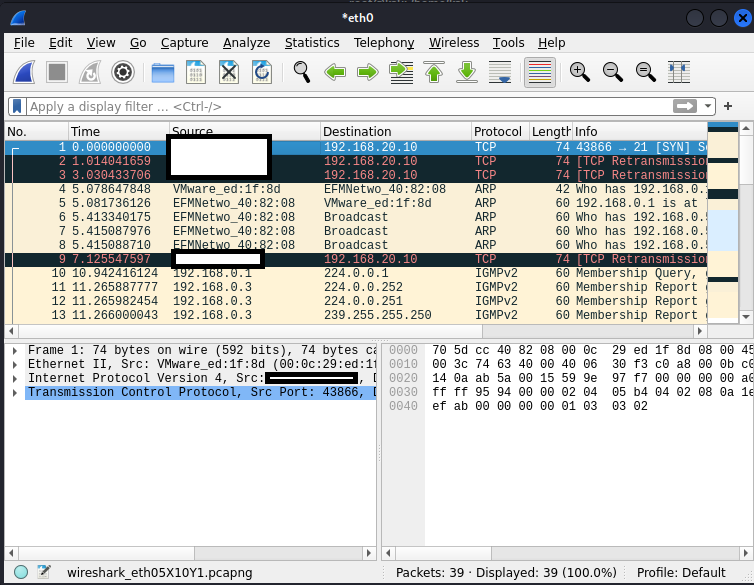
Task: Click the display filter input field
Action: (x=349, y=106)
